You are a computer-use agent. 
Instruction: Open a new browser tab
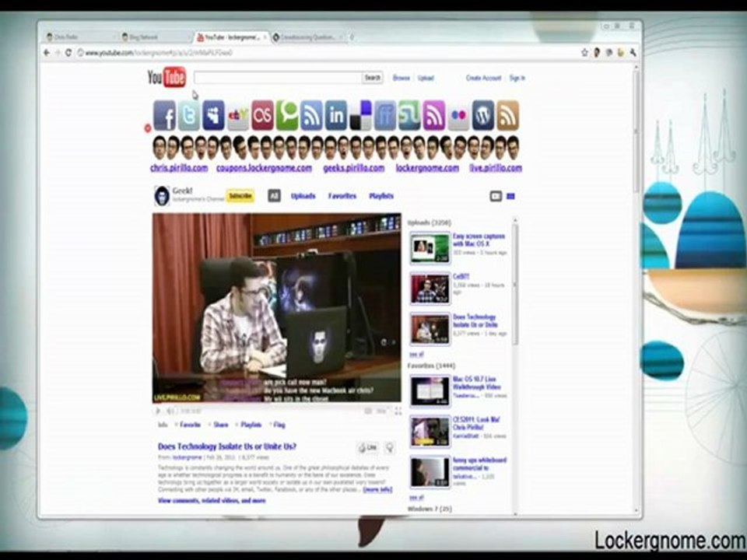[x=352, y=37]
